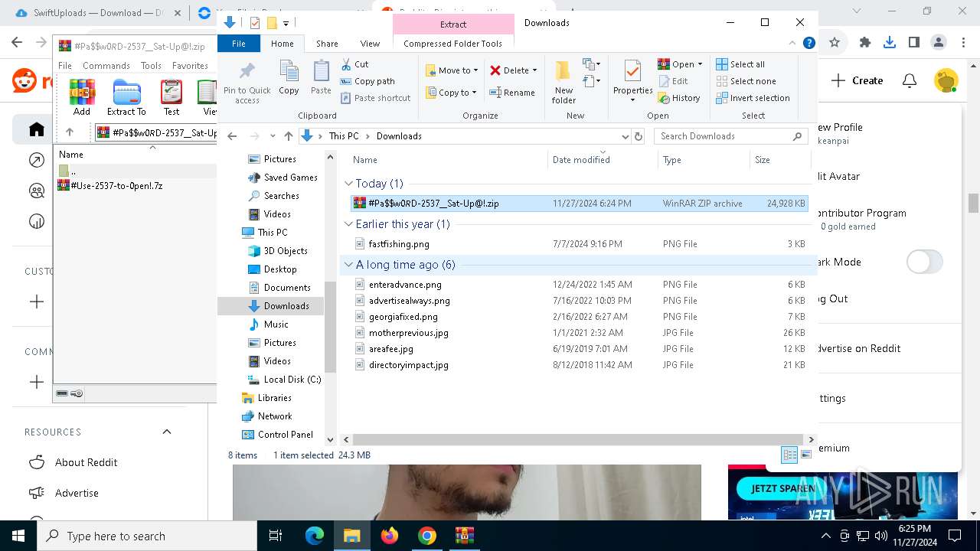The height and width of the screenshot is (551, 980).
Task: Open the Open dropdown arrow in ribbon
Action: point(700,64)
